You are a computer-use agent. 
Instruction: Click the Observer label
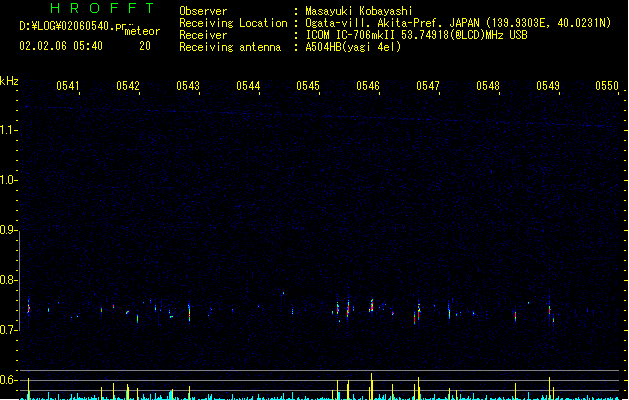pos(203,11)
